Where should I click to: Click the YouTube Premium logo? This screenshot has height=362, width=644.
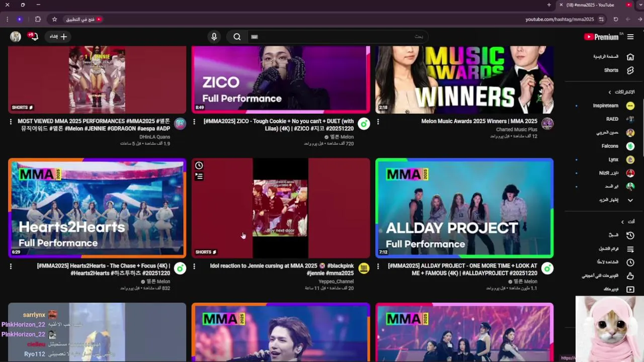tap(601, 37)
